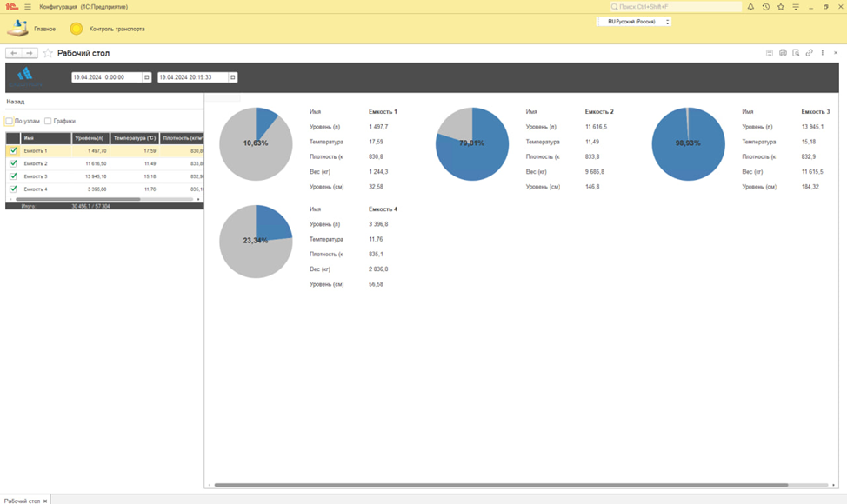Click the Плотность column header

[x=182, y=138]
